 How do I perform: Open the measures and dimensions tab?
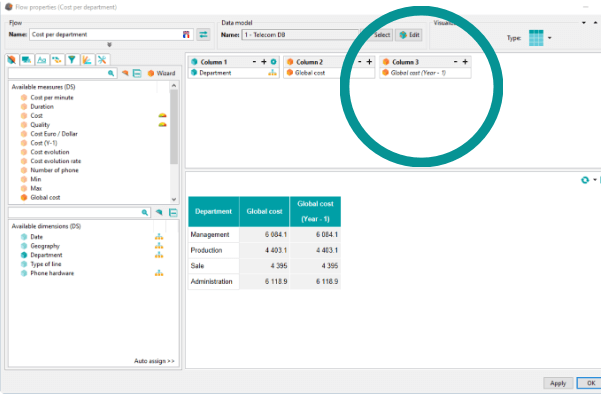(12, 60)
